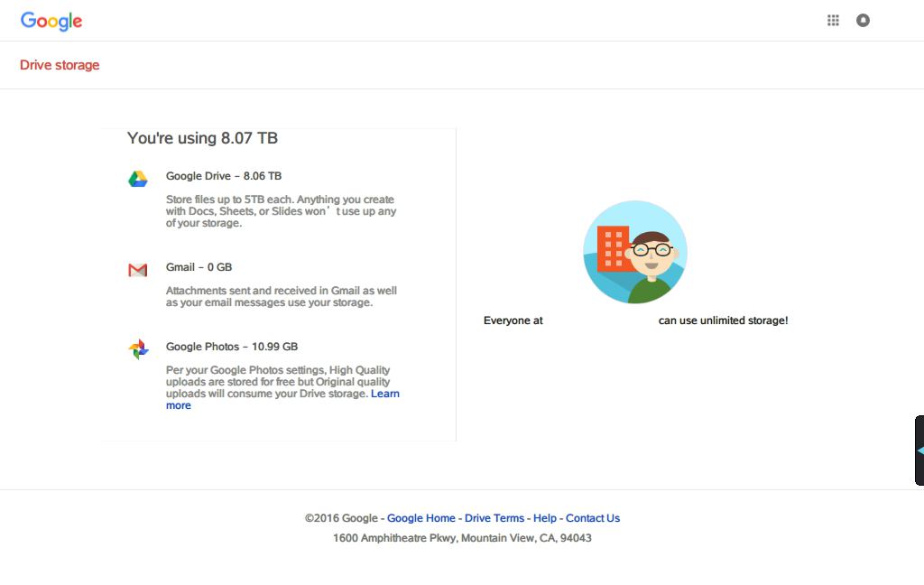The image size is (924, 585).
Task: Select the "Google Photos – 10.99 GB" label
Action: (231, 347)
